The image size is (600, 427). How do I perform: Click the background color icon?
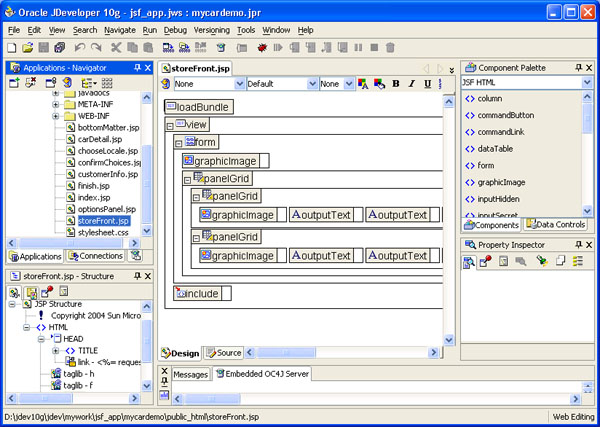coord(380,84)
